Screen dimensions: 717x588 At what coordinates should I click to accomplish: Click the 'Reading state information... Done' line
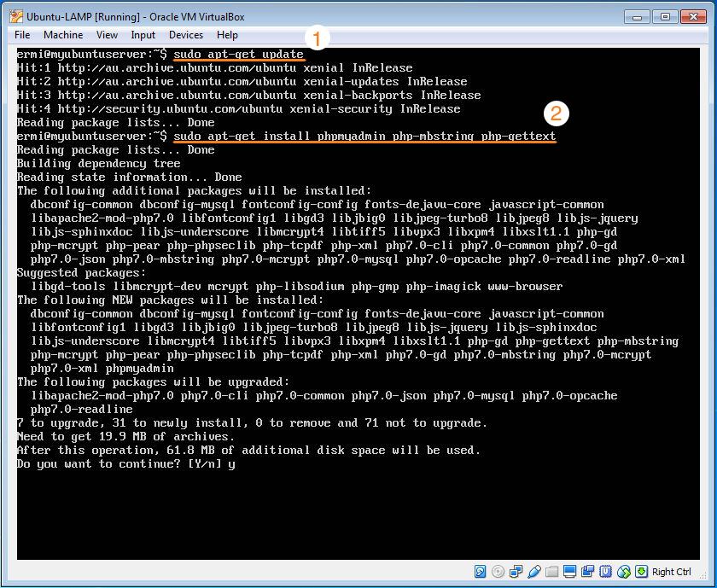(x=130, y=177)
